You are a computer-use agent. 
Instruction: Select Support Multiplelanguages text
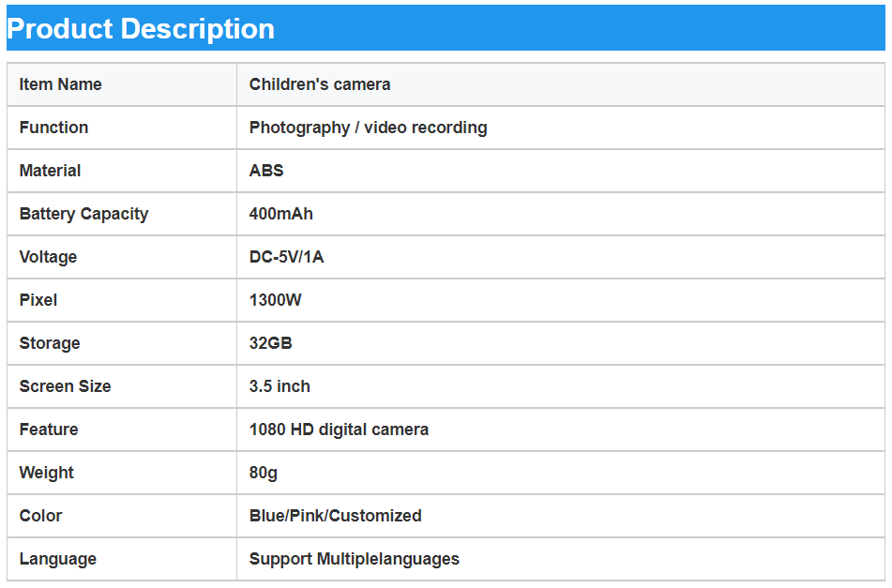pos(354,559)
